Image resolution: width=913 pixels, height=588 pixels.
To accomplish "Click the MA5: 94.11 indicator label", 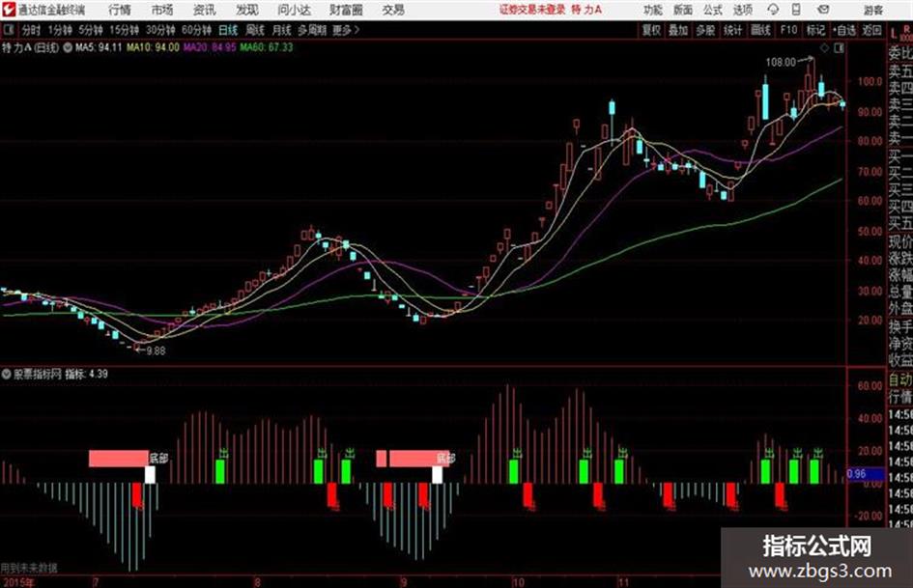I will (x=99, y=47).
